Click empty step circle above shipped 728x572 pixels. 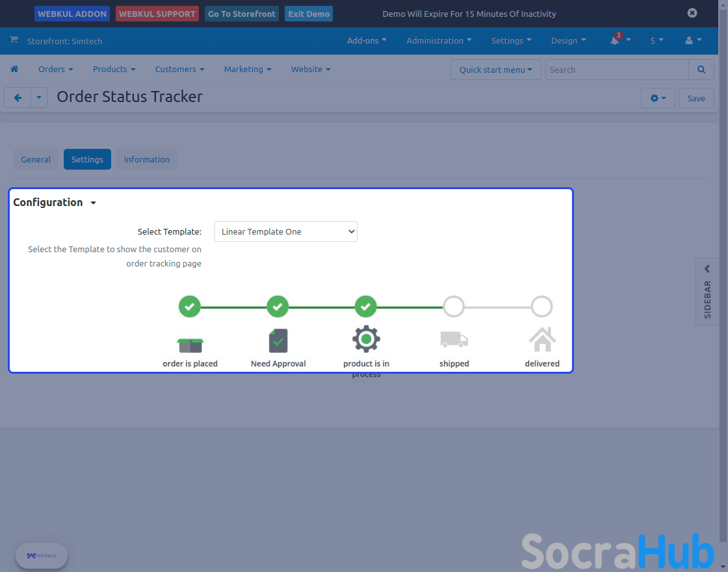454,306
